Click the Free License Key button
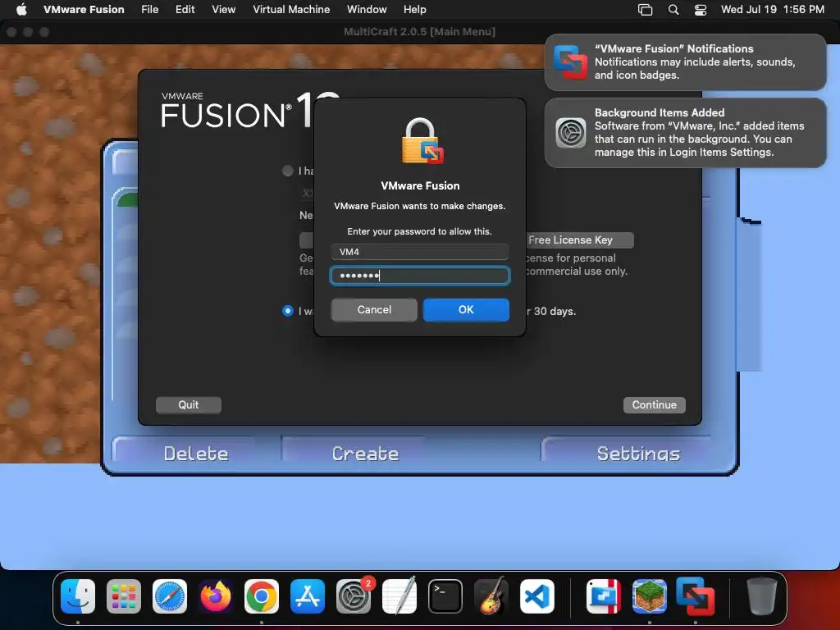 580,240
